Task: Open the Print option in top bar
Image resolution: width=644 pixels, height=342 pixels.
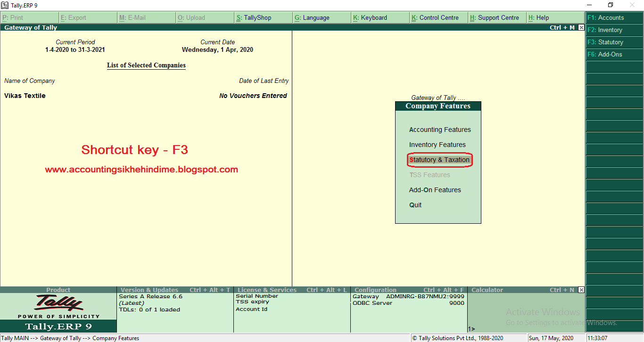Action: (x=30, y=17)
